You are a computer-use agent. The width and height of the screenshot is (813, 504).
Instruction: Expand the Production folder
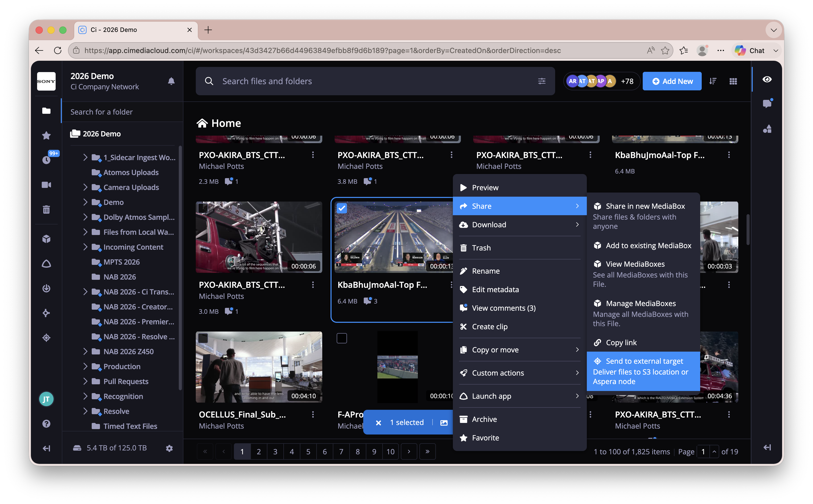[85, 366]
